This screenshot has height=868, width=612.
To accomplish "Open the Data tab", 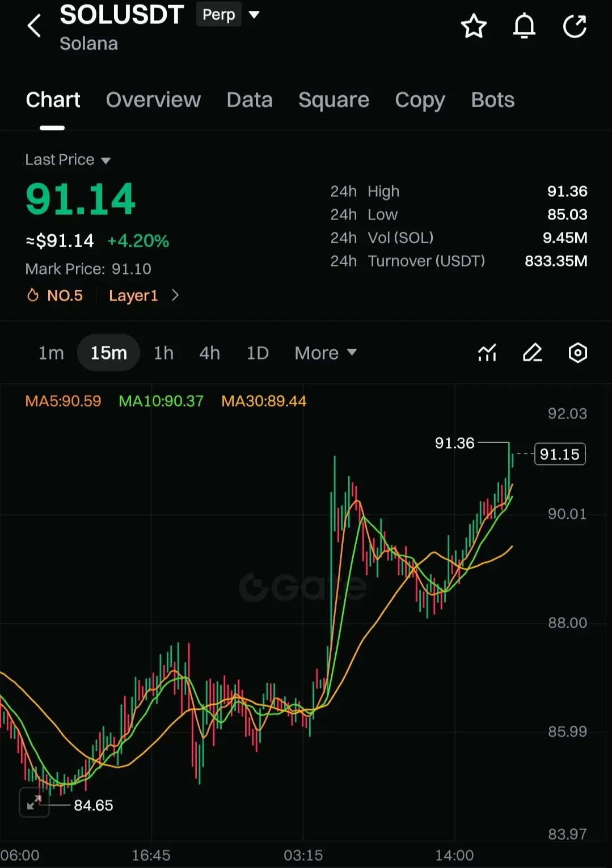I will [x=250, y=100].
